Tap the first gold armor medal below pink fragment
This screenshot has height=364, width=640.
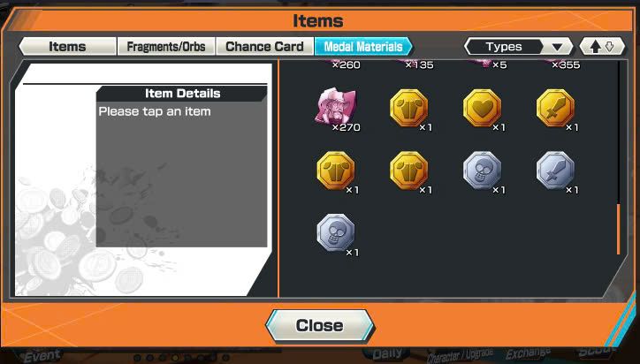336,171
